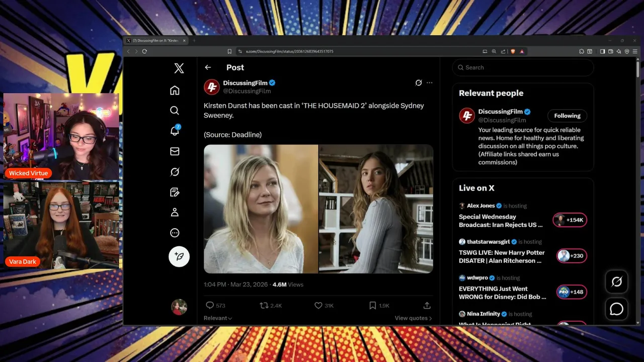Join wdwpro +148 listeners badge
The width and height of the screenshot is (644, 362).
(x=572, y=292)
